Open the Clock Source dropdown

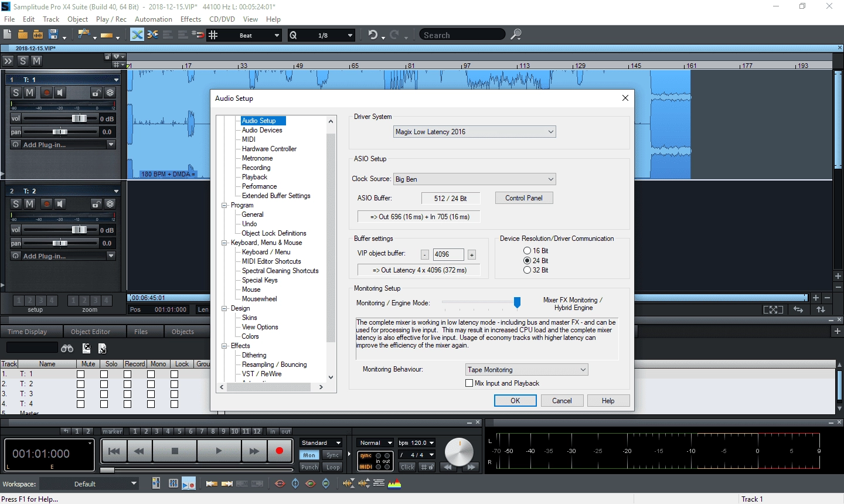(474, 179)
